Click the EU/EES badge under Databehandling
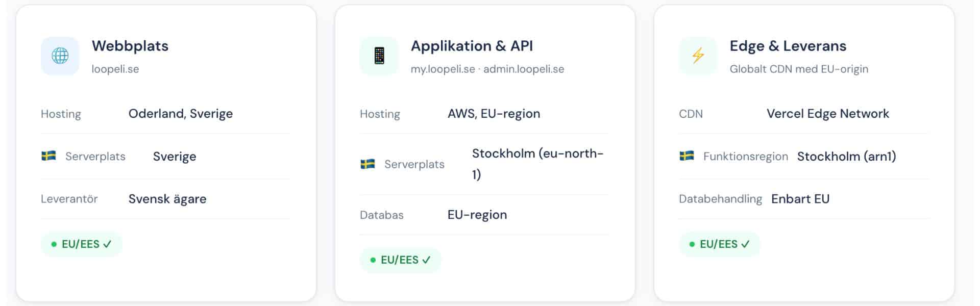The width and height of the screenshot is (980, 306). pos(720,244)
